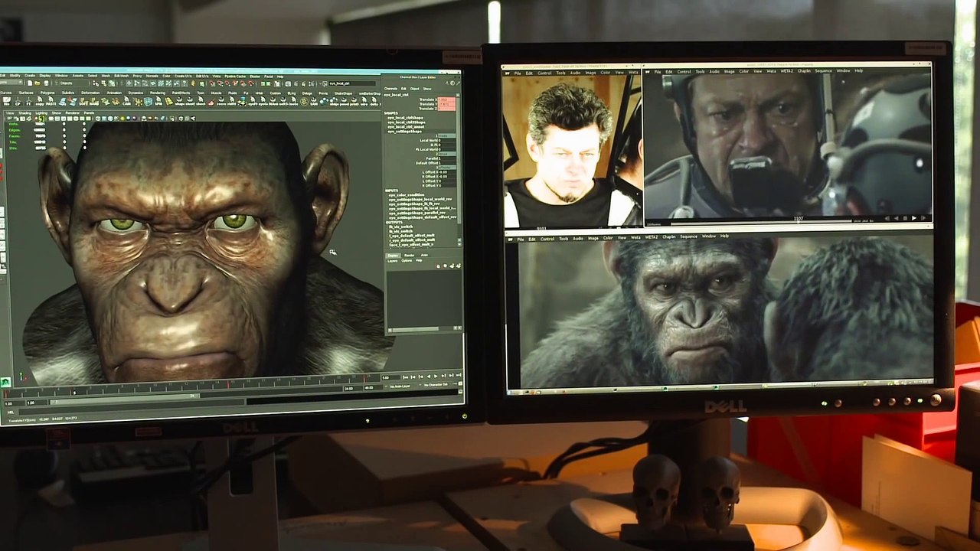
Task: Open Sequence menu in top-right viewer window
Action: coord(823,70)
